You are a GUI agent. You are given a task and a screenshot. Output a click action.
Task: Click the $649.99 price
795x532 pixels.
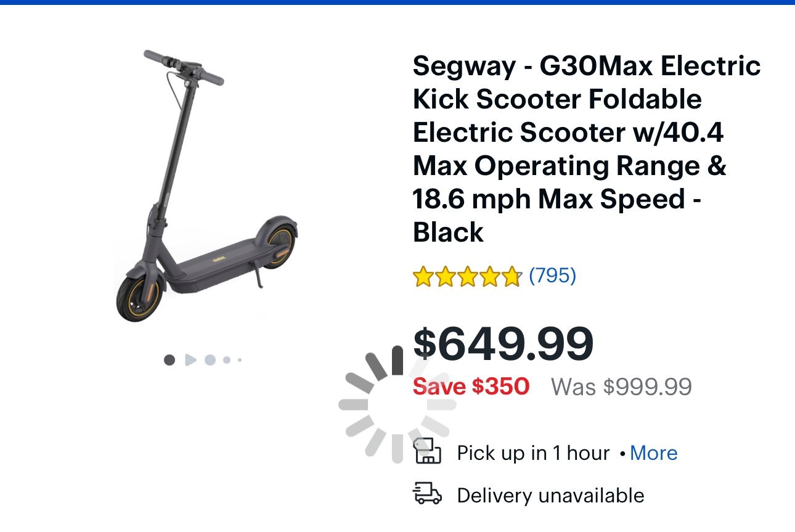(503, 343)
